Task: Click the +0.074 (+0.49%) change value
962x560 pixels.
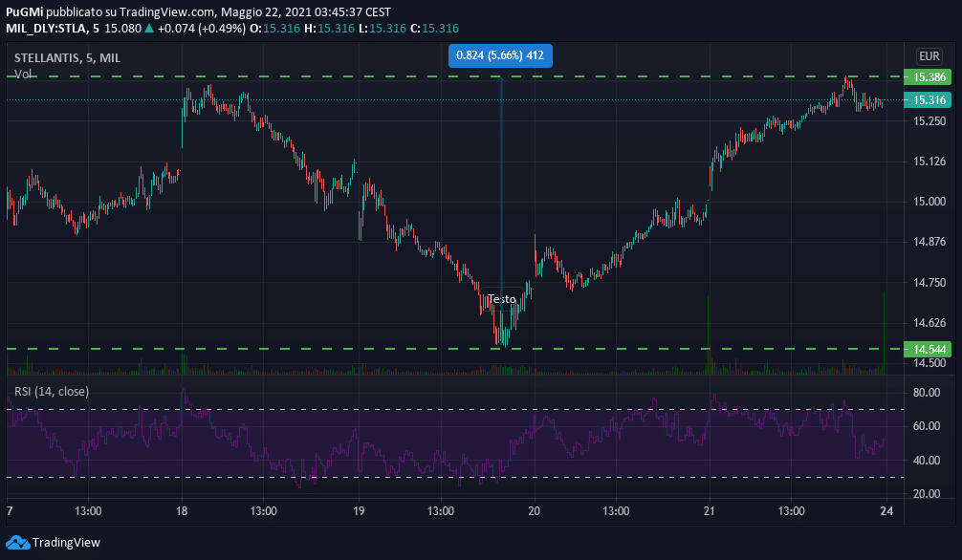Action: click(x=201, y=29)
